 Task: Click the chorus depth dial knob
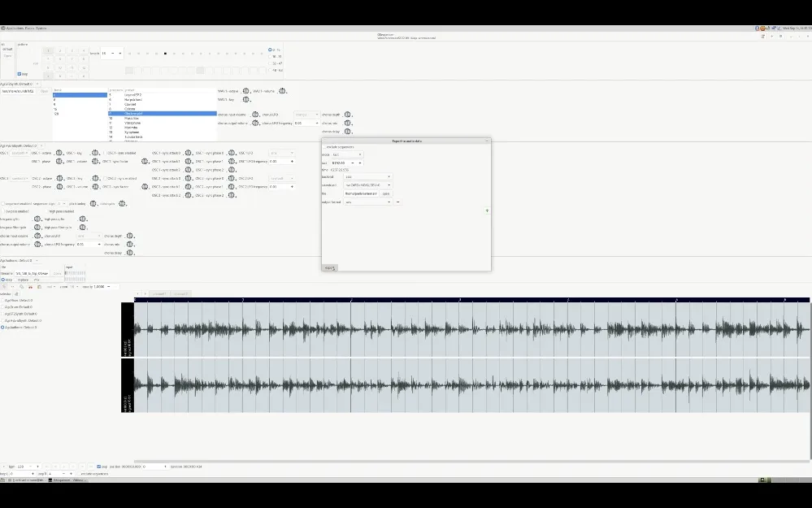point(348,115)
